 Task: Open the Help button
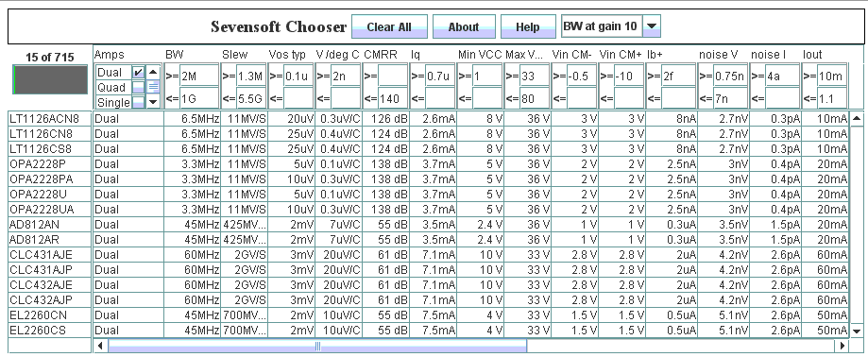point(528,26)
